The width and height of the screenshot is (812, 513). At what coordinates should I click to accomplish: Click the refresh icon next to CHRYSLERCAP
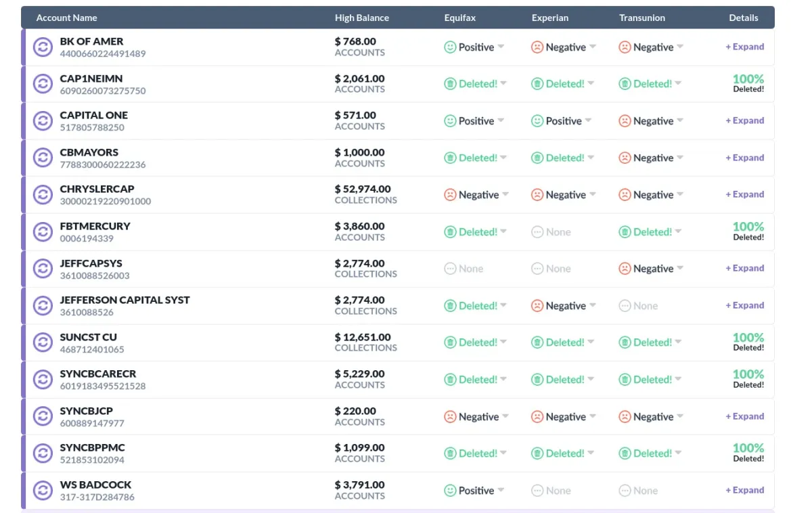[43, 195]
